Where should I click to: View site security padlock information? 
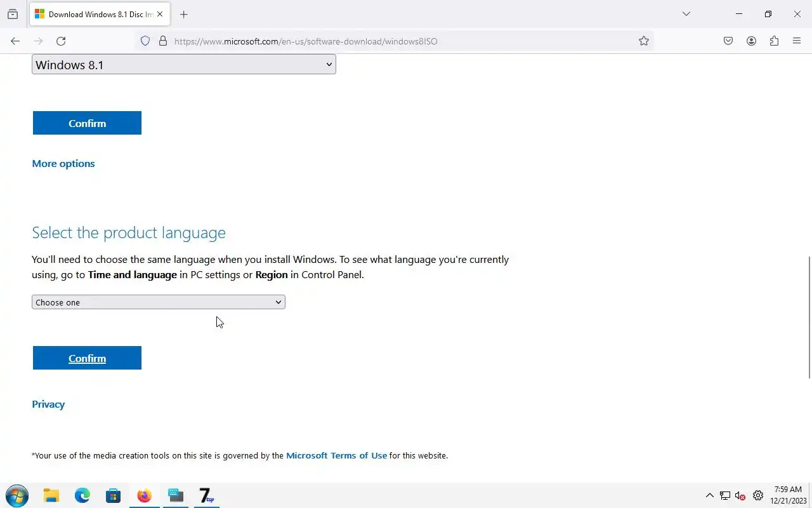point(163,41)
